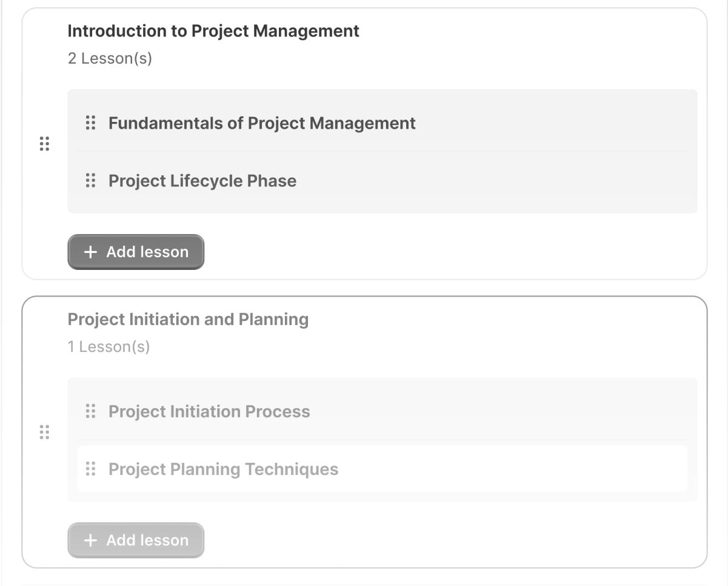The width and height of the screenshot is (728, 586).
Task: Grab the Introduction to Project Management section drag handle
Action: pyautogui.click(x=44, y=144)
